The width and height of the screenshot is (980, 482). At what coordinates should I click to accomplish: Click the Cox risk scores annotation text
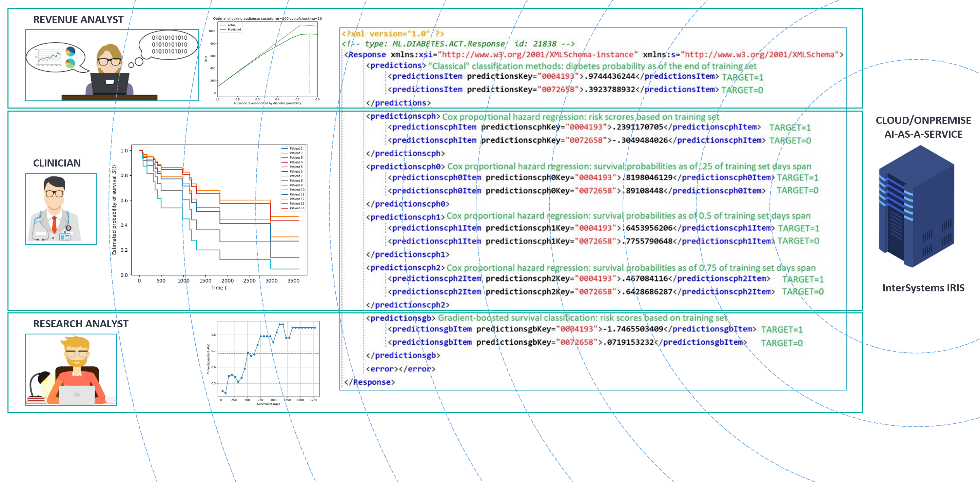581,117
